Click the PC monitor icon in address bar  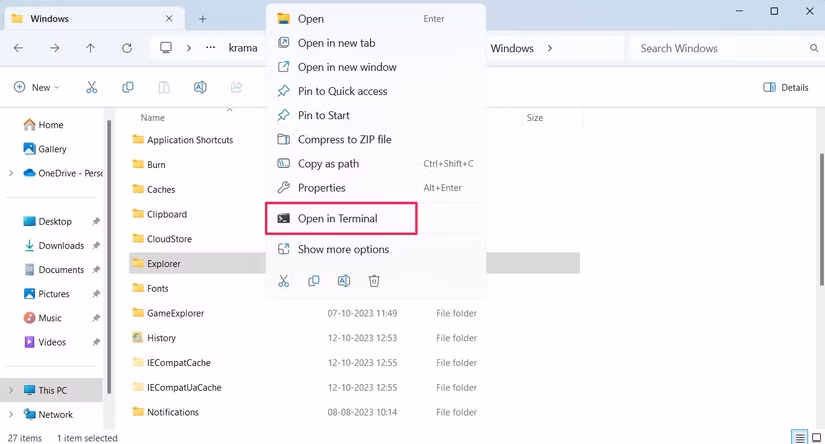tap(166, 48)
